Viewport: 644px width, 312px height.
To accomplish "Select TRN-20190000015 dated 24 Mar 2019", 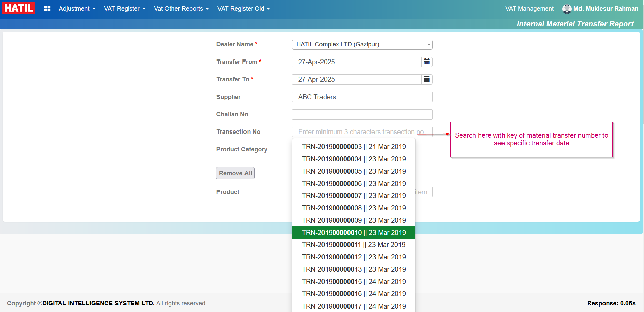I will [354, 282].
